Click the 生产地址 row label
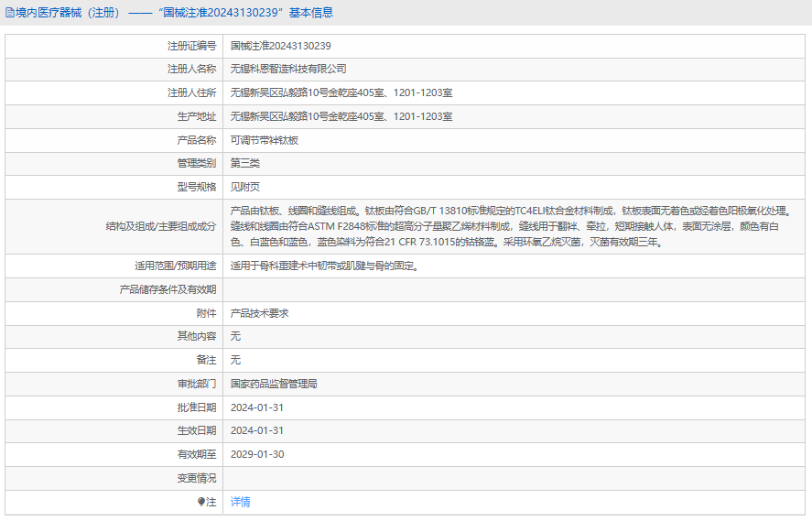The image size is (812, 521). [x=197, y=116]
